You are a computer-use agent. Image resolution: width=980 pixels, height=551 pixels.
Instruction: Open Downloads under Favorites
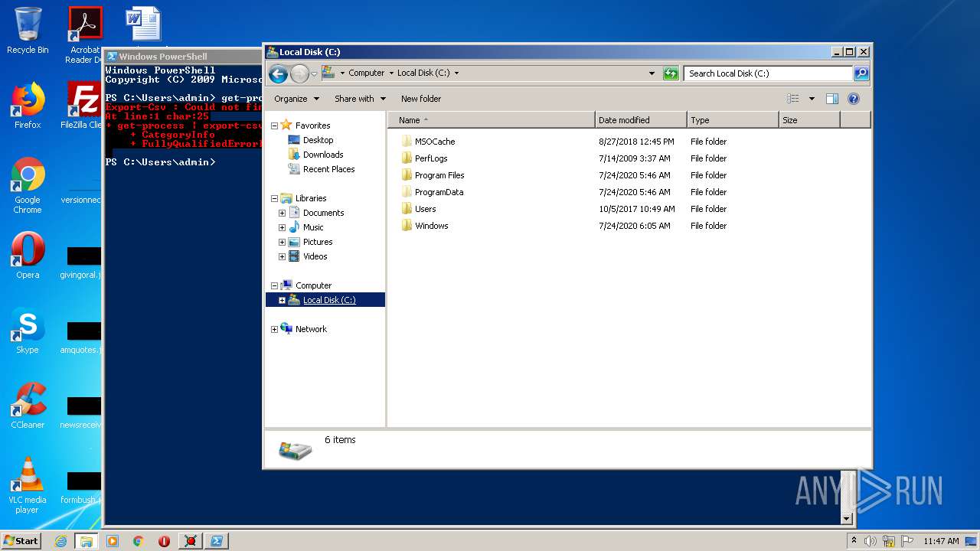pos(322,155)
